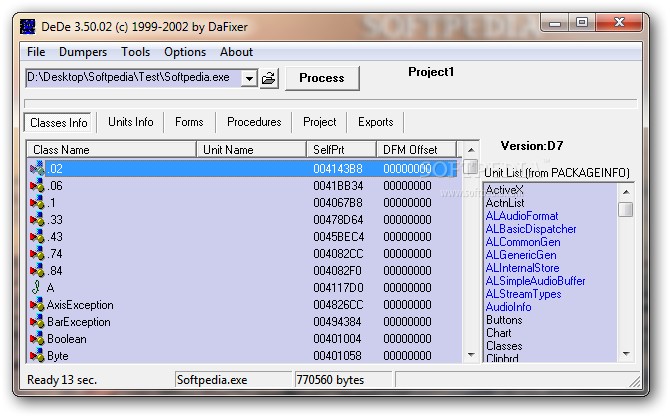Sort by Unit Name column header

(x=252, y=150)
